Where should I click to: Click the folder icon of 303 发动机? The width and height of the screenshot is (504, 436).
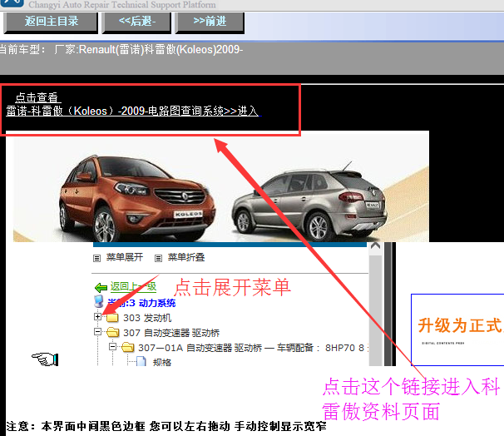[x=112, y=318]
